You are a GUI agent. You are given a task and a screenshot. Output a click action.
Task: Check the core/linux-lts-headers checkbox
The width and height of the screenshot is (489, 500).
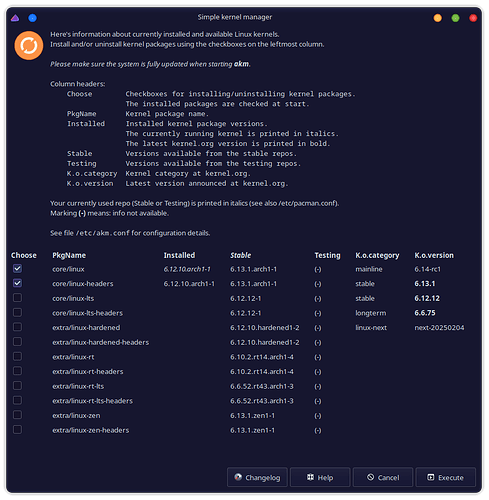coord(17,312)
